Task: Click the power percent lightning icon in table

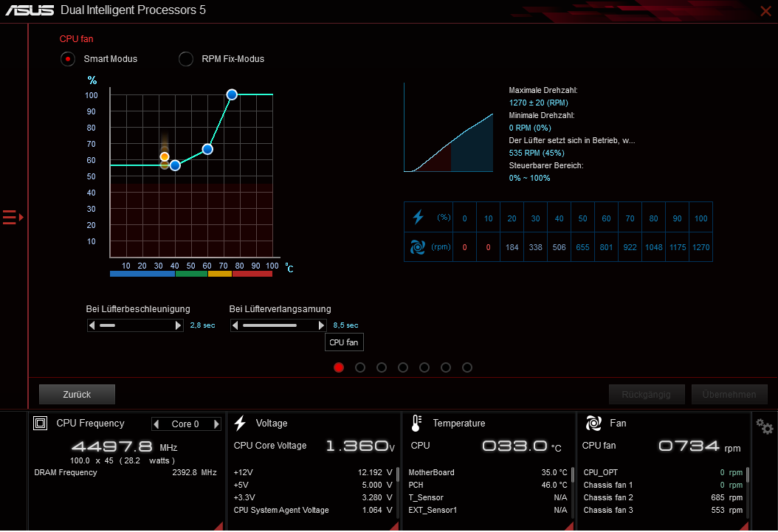Action: pyautogui.click(x=419, y=217)
